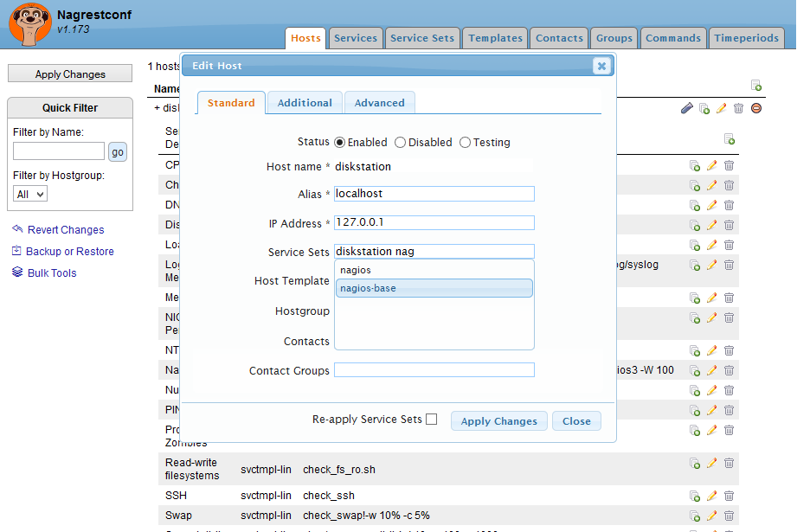Click the Quick Filter panel header
Image resolution: width=797 pixels, height=532 pixels.
[70, 108]
